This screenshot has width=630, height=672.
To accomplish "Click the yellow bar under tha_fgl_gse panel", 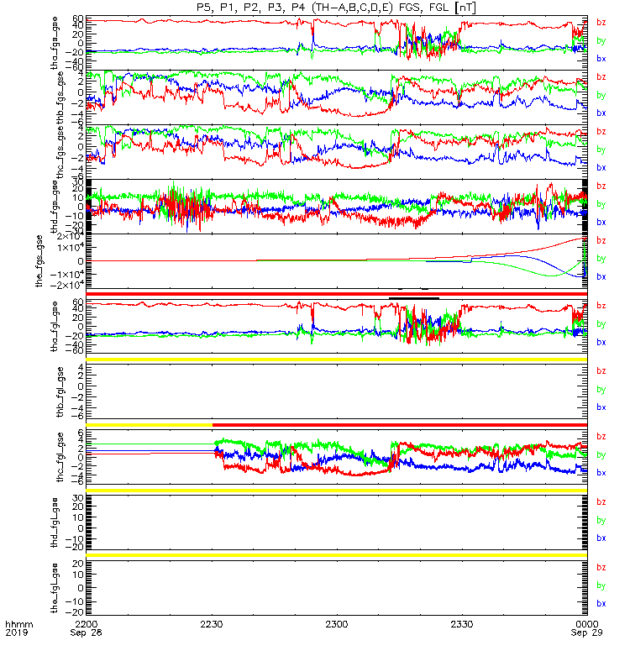I will coord(337,360).
